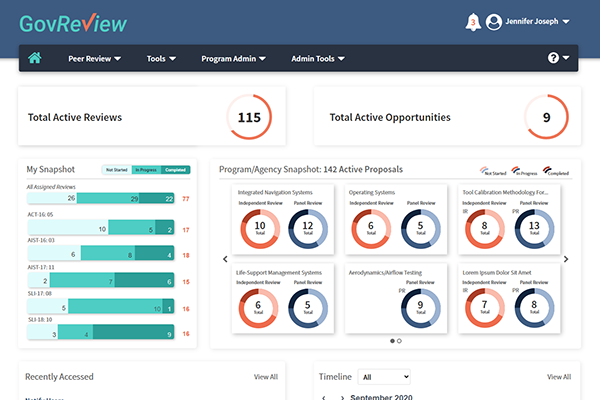View all timeline entries
This screenshot has height=400, width=600.
pos(559,377)
